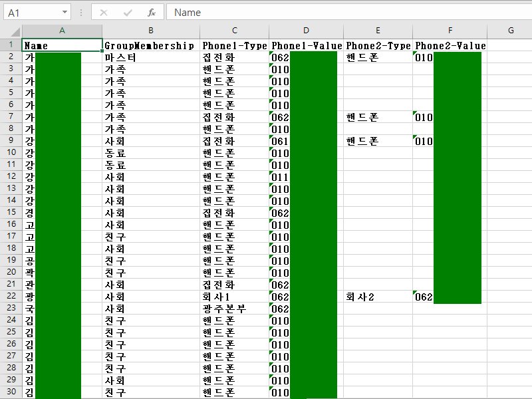Select the 동료 cell in row 10
The width and height of the screenshot is (532, 399).
click(x=151, y=153)
